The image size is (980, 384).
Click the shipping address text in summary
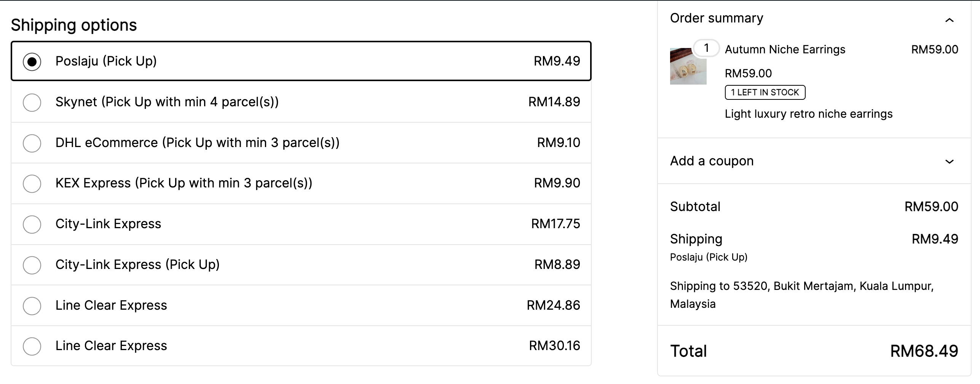(801, 294)
